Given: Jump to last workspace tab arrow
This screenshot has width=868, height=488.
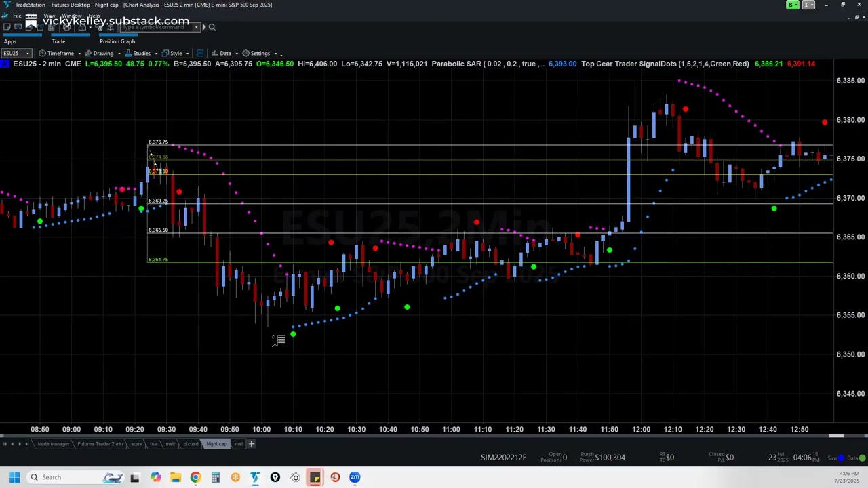Looking at the screenshot, I should 27,444.
